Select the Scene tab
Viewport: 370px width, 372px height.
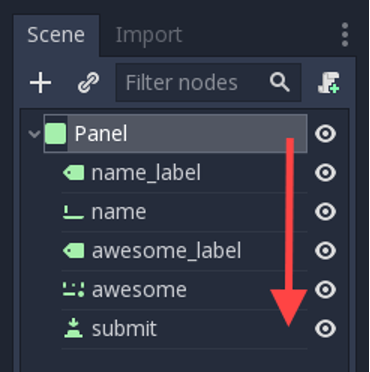click(56, 35)
